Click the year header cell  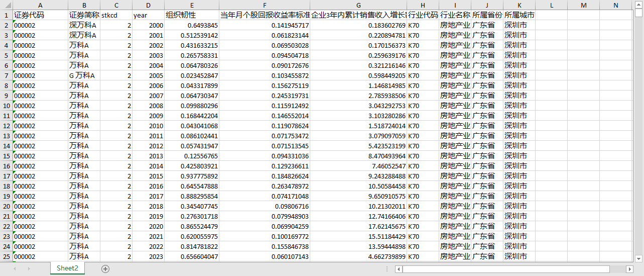[x=148, y=15]
